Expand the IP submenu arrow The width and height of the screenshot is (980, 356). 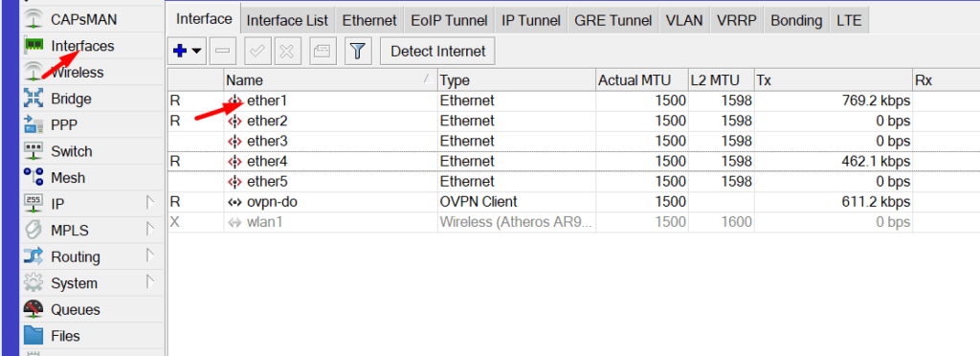click(x=149, y=203)
